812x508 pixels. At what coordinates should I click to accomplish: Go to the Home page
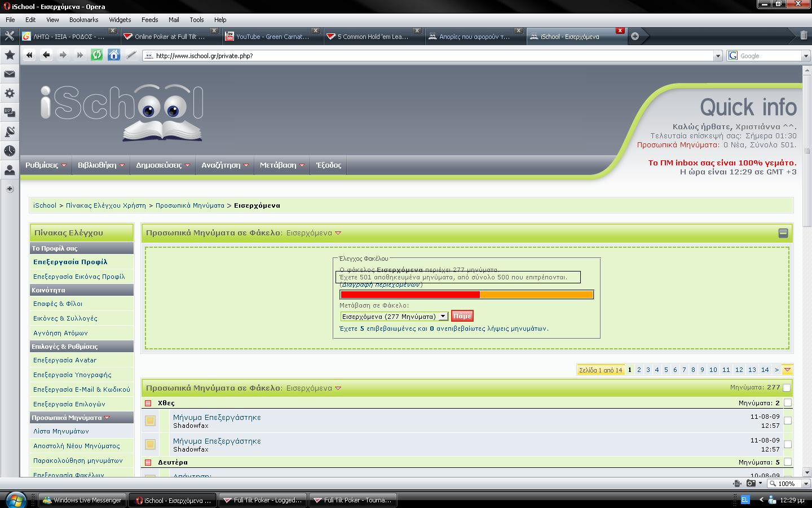point(114,55)
